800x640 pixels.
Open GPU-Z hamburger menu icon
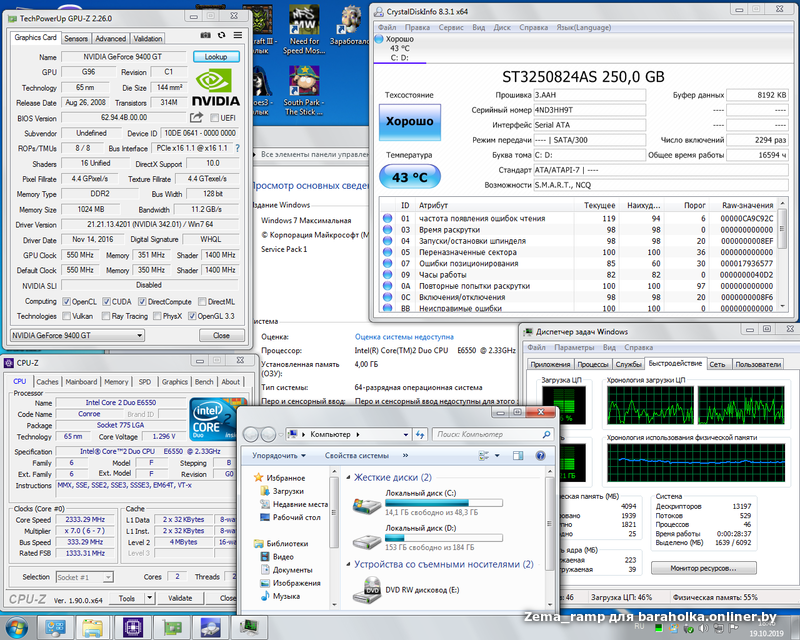click(238, 35)
